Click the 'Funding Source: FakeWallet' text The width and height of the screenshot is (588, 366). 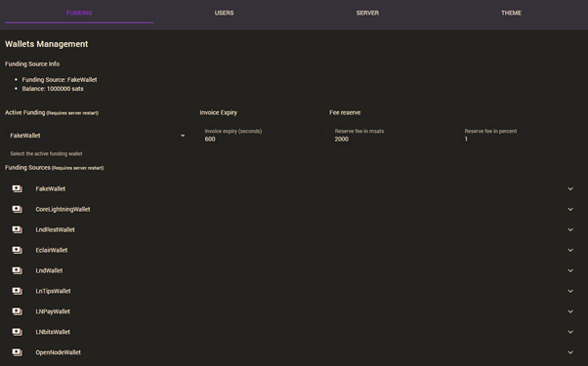click(60, 80)
